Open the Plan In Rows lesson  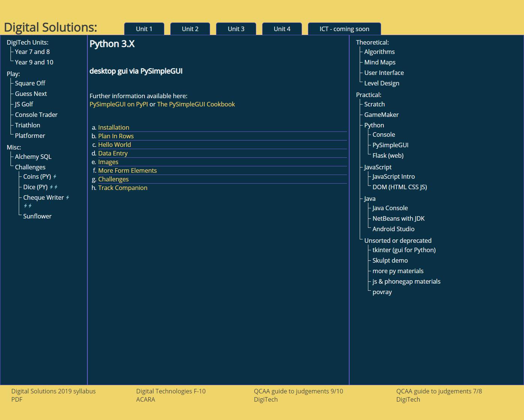click(116, 136)
